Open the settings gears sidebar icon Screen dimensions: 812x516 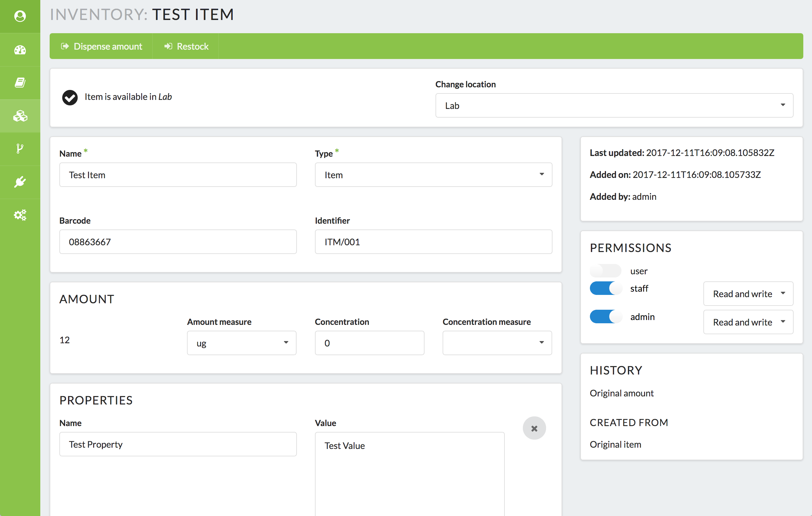[x=20, y=215]
